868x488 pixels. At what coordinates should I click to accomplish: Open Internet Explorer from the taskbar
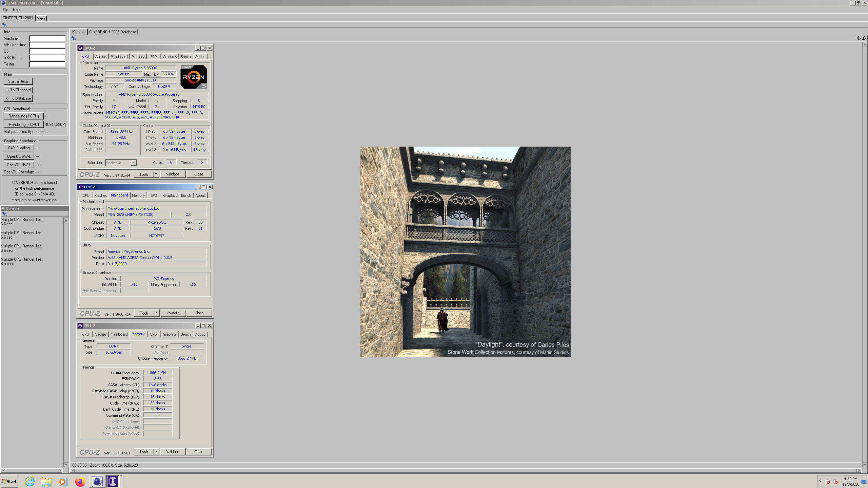pyautogui.click(x=30, y=481)
